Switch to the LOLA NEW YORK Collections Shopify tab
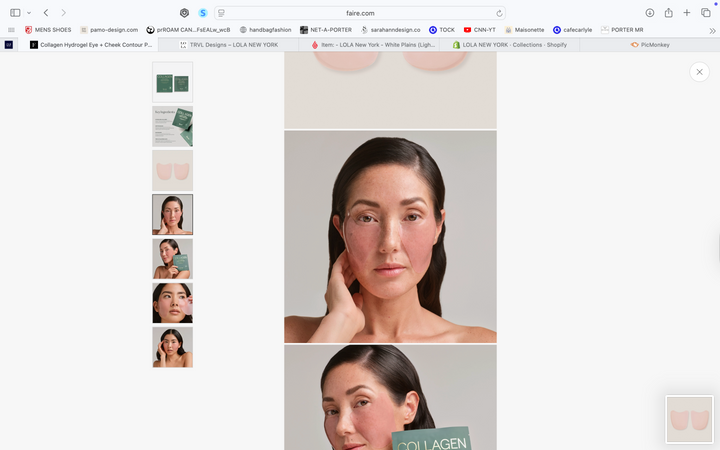The width and height of the screenshot is (720, 450). (x=510, y=45)
